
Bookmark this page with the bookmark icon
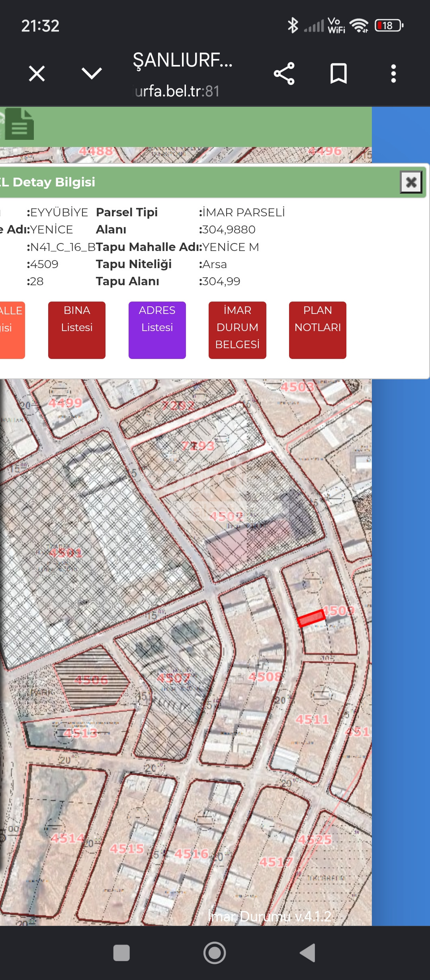pyautogui.click(x=338, y=73)
